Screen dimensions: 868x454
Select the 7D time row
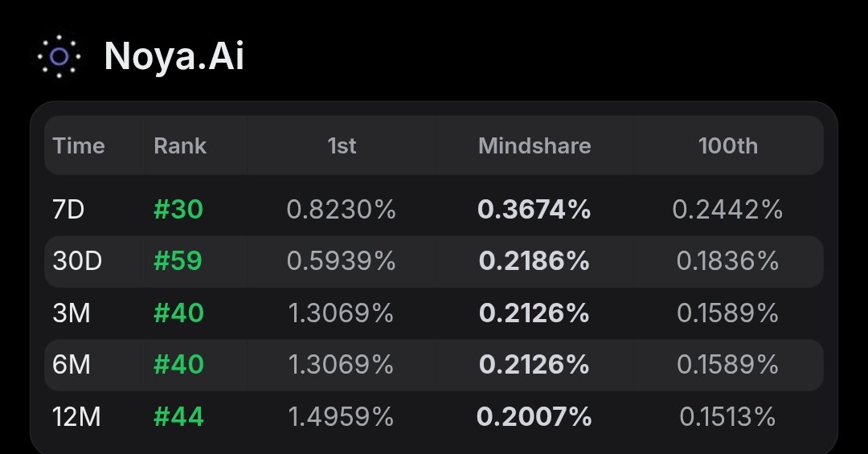pos(434,210)
